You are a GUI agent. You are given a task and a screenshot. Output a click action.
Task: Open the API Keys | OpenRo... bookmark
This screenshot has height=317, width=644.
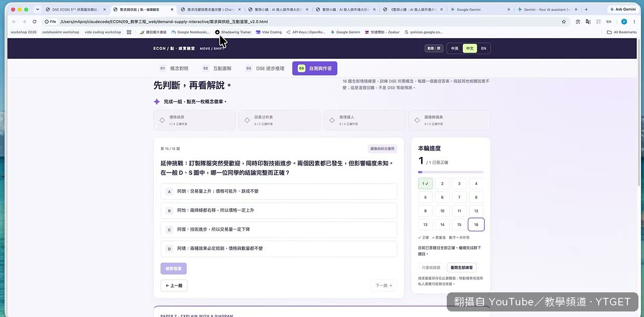click(306, 32)
